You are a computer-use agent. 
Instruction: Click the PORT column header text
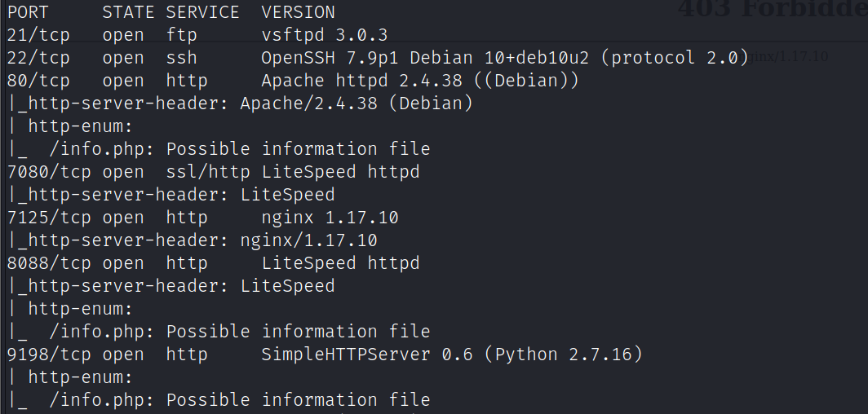(x=28, y=12)
